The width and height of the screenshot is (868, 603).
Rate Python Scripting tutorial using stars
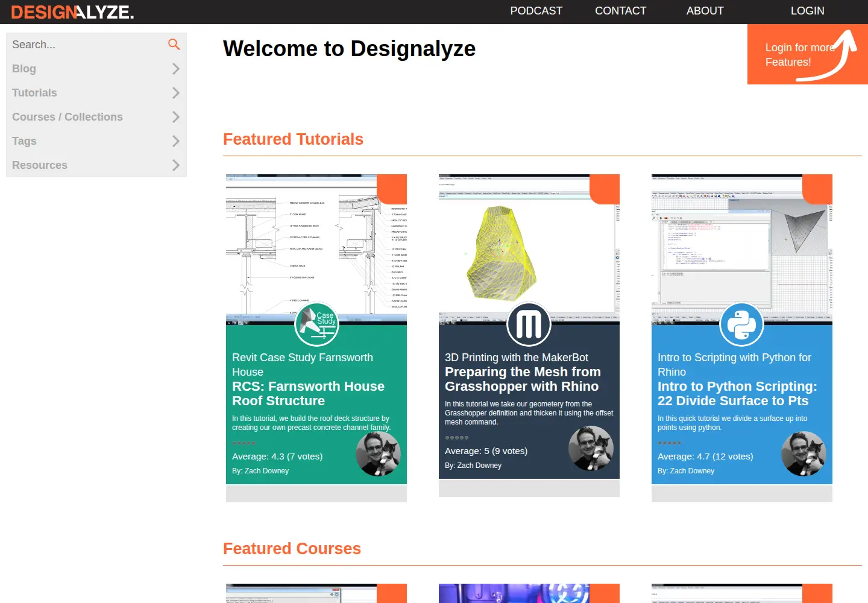pyautogui.click(x=670, y=443)
